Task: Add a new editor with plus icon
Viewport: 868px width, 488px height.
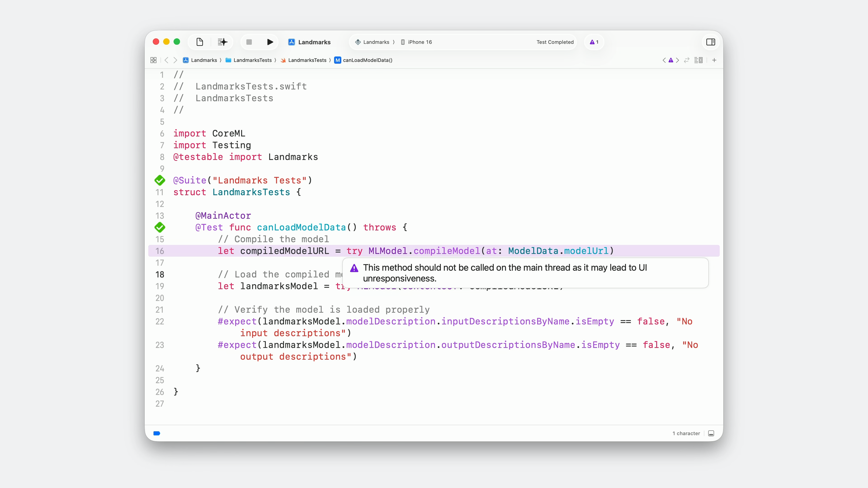Action: (x=714, y=60)
